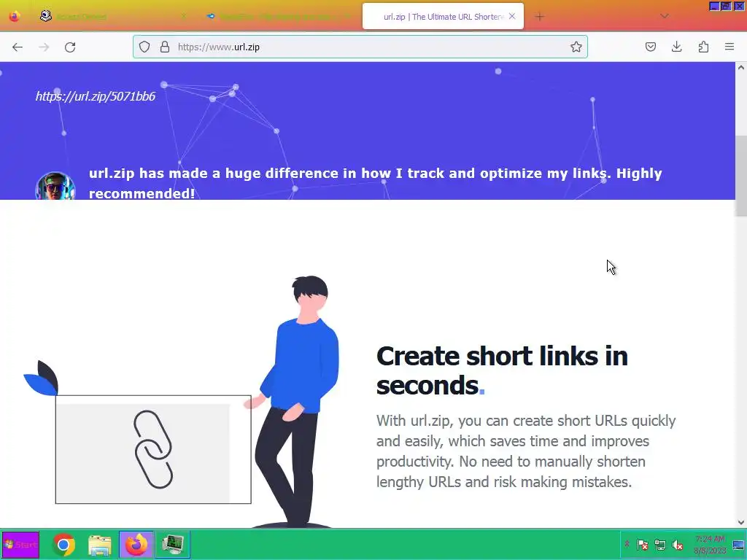
Task: Open the Firefox hamburger application menu
Action: (x=729, y=47)
